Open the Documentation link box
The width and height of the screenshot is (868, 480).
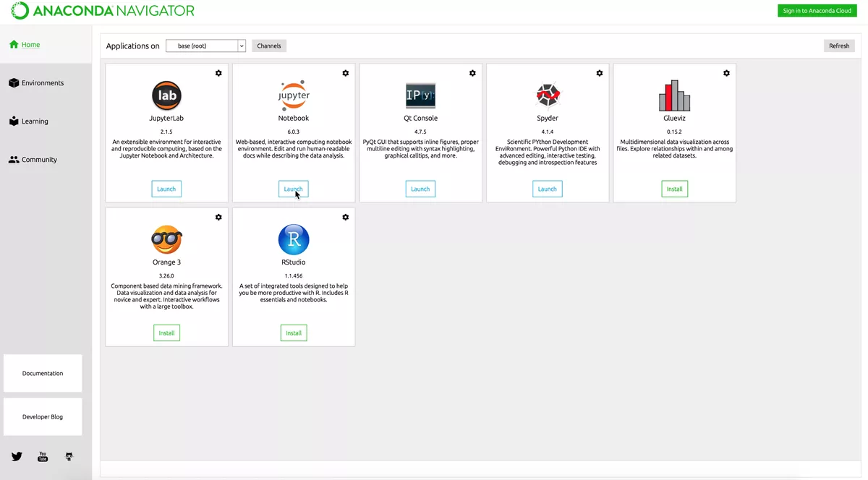pos(43,373)
